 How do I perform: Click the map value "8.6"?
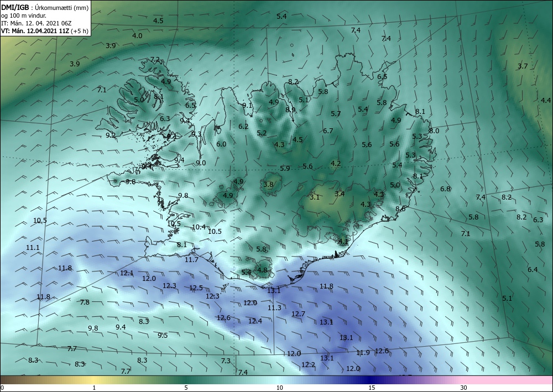coord(400,208)
